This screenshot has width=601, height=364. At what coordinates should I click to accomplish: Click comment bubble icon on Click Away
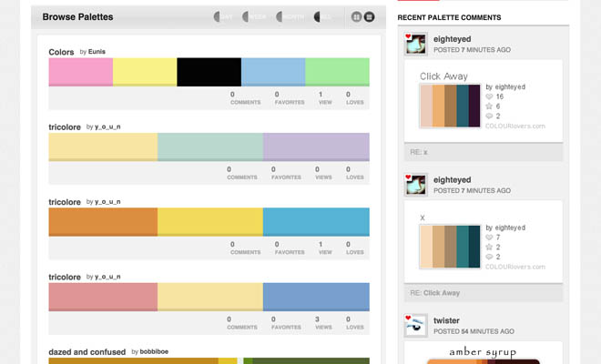pos(489,116)
